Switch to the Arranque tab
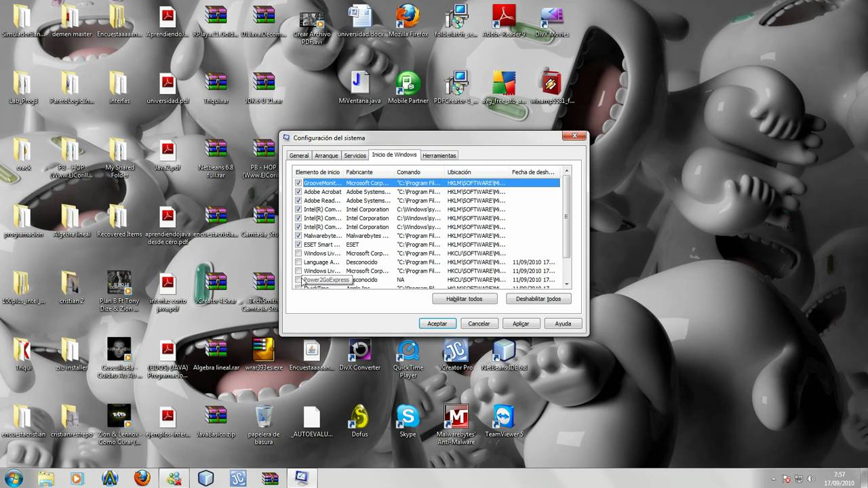 click(x=326, y=155)
